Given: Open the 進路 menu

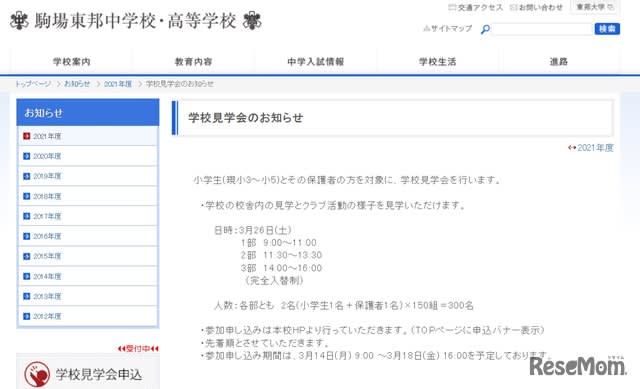Looking at the screenshot, I should coord(559,62).
